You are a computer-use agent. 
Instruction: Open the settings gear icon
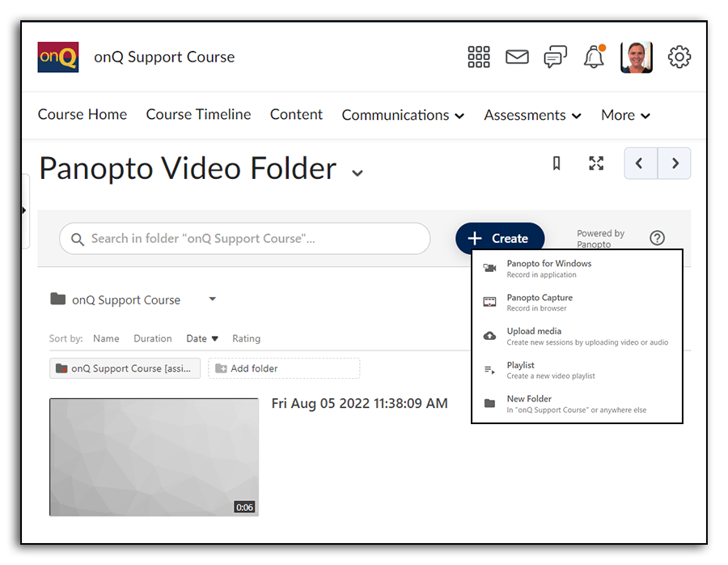(679, 57)
